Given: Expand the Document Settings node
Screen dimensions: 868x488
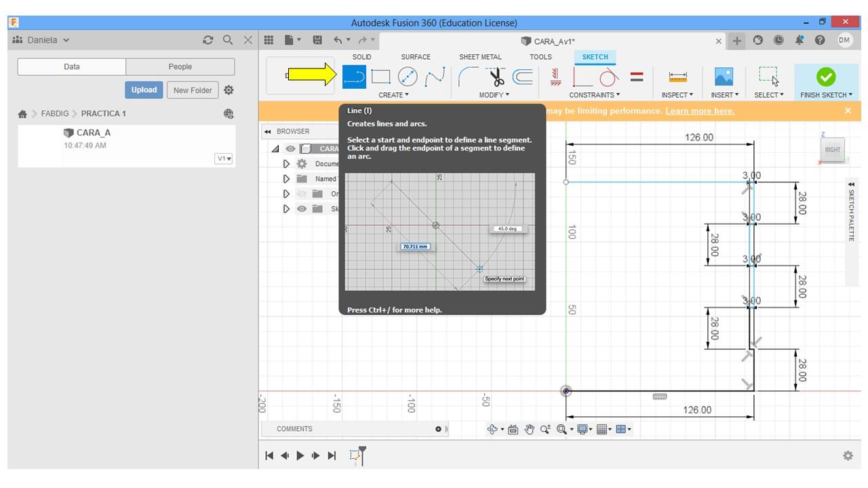Looking at the screenshot, I should coord(287,164).
